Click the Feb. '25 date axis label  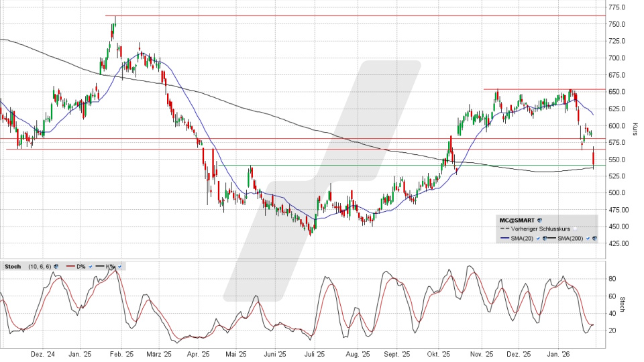[x=123, y=353]
